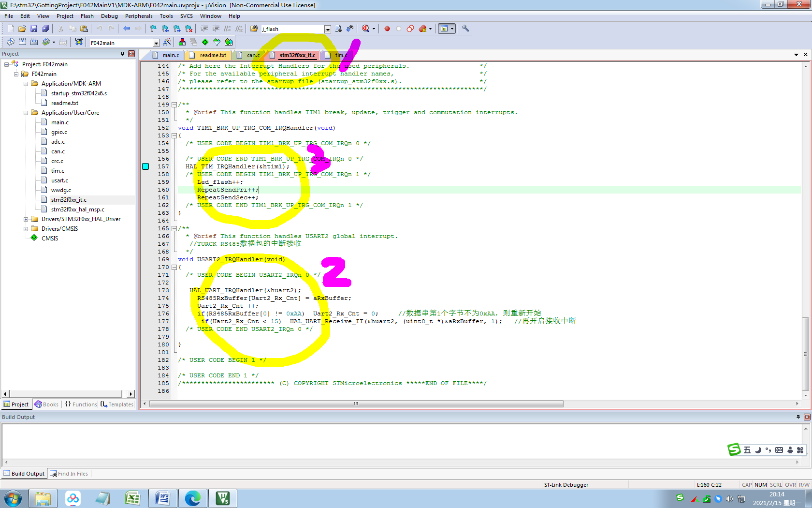Insert a breakpoint using the red dot icon
This screenshot has width=812, height=508.
(x=387, y=29)
